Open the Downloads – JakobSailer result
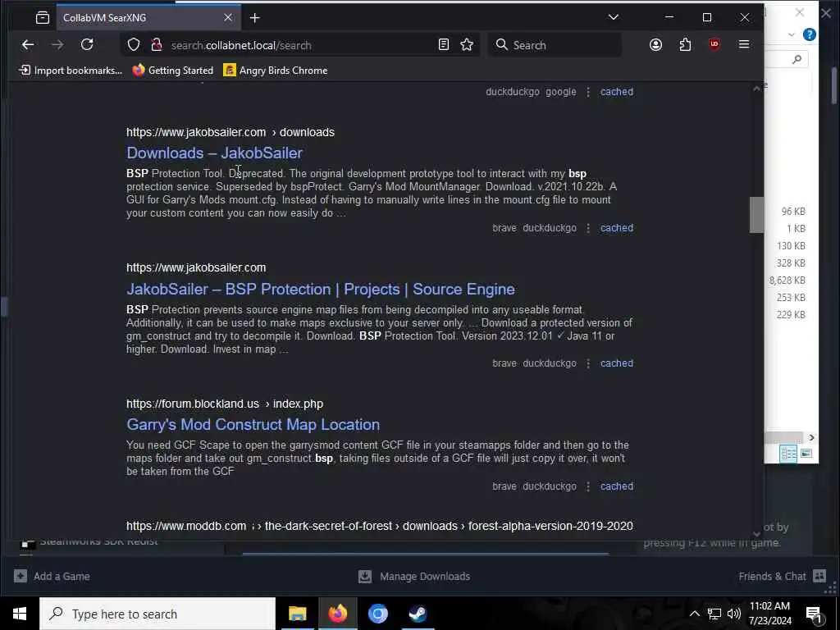The height and width of the screenshot is (630, 840). click(x=214, y=153)
